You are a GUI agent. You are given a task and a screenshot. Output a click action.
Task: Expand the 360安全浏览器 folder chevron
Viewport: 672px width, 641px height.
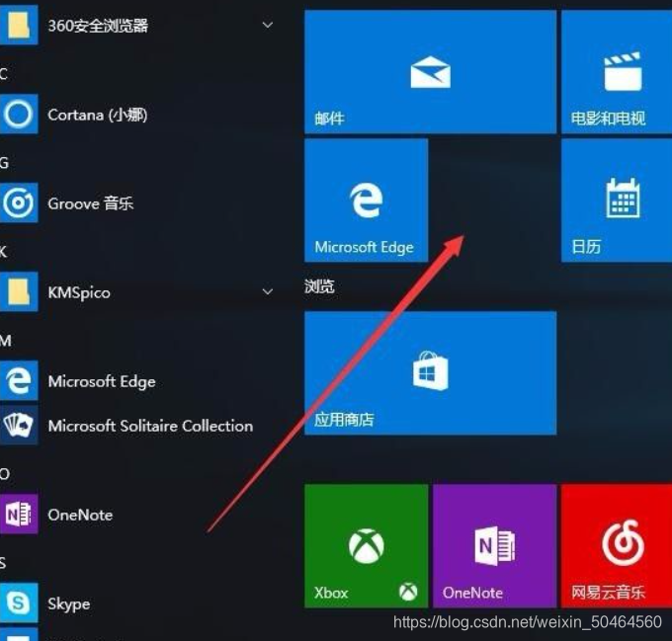click(268, 26)
